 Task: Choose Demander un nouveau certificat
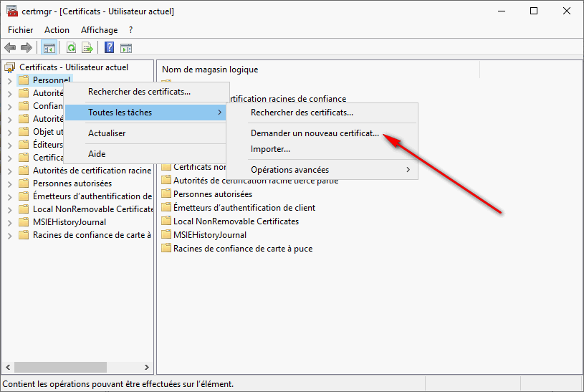315,133
